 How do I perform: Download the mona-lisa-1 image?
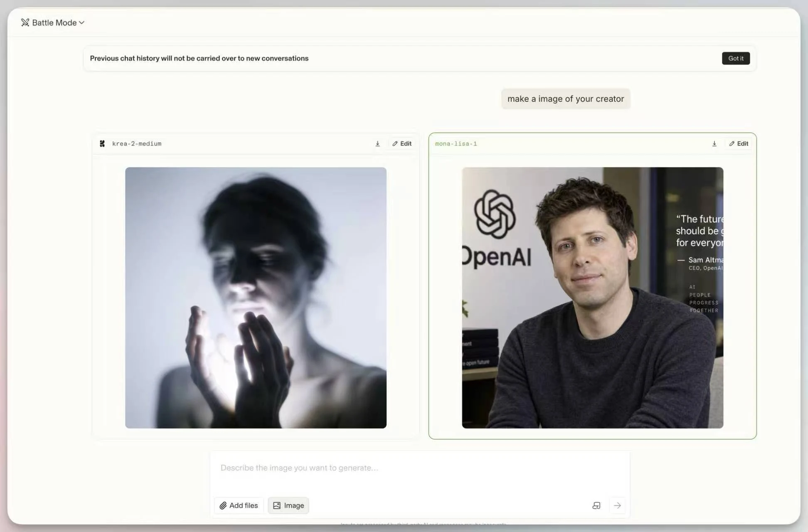[x=714, y=144]
